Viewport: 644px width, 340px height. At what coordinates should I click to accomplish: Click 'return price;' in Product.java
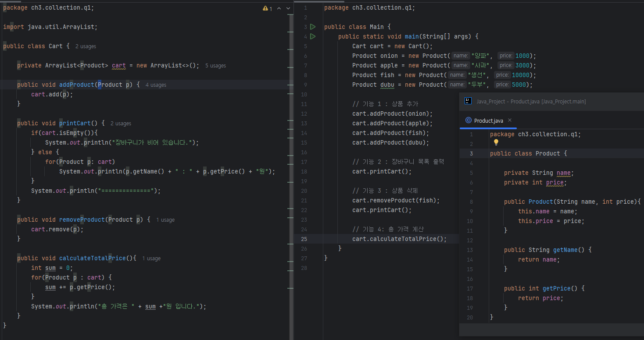pyautogui.click(x=541, y=298)
